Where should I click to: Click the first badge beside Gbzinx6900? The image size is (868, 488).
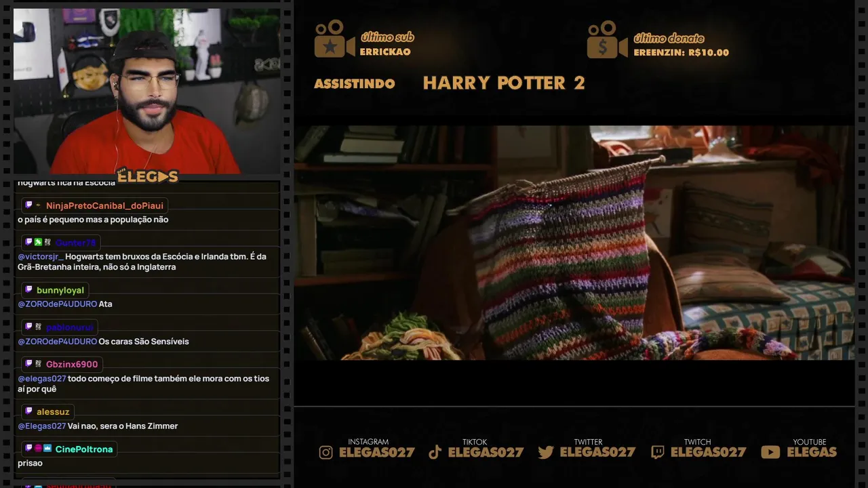(28, 364)
